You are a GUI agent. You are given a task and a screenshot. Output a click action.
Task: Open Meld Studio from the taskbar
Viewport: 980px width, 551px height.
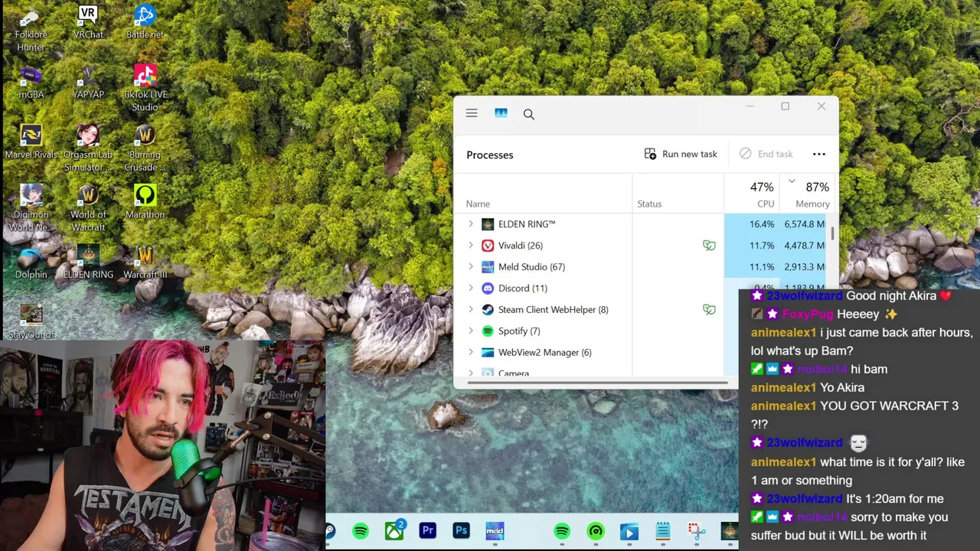[495, 530]
